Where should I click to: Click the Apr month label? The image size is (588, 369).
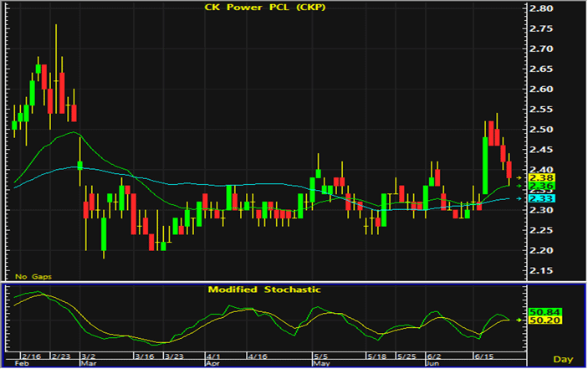pos(212,363)
